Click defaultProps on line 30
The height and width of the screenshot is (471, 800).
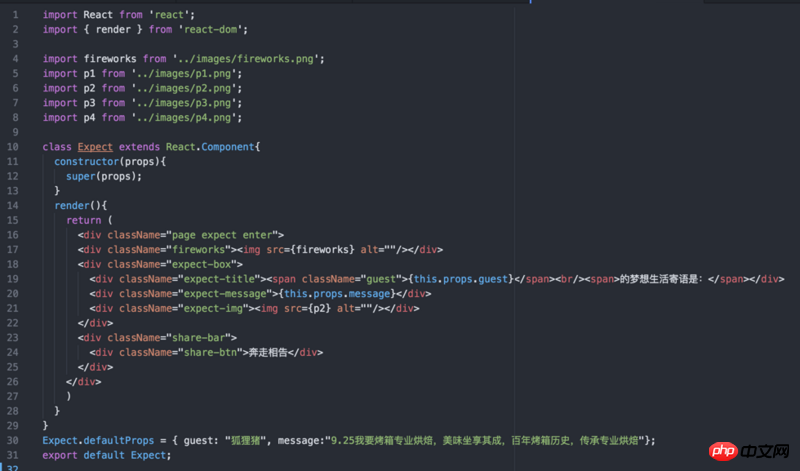(119, 440)
